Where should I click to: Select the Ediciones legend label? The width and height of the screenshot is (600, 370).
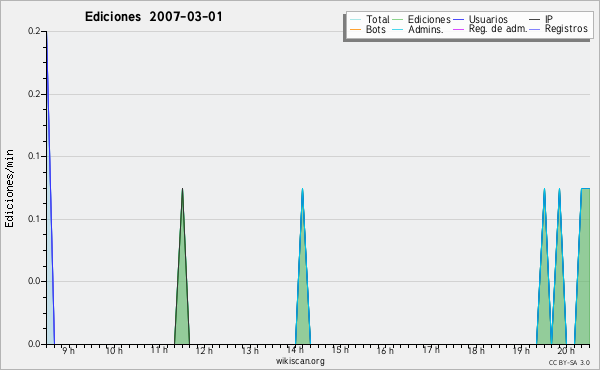(429, 20)
